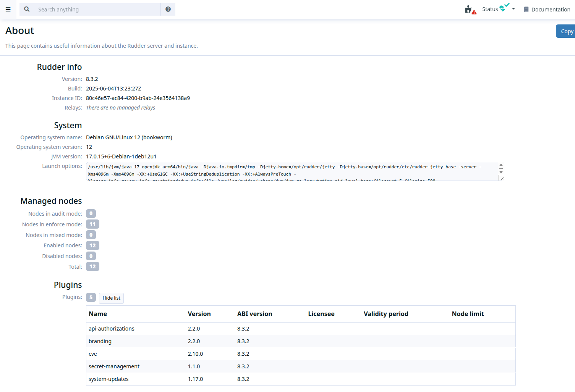
Task: Open the hamburger navigation menu
Action: 8,10
